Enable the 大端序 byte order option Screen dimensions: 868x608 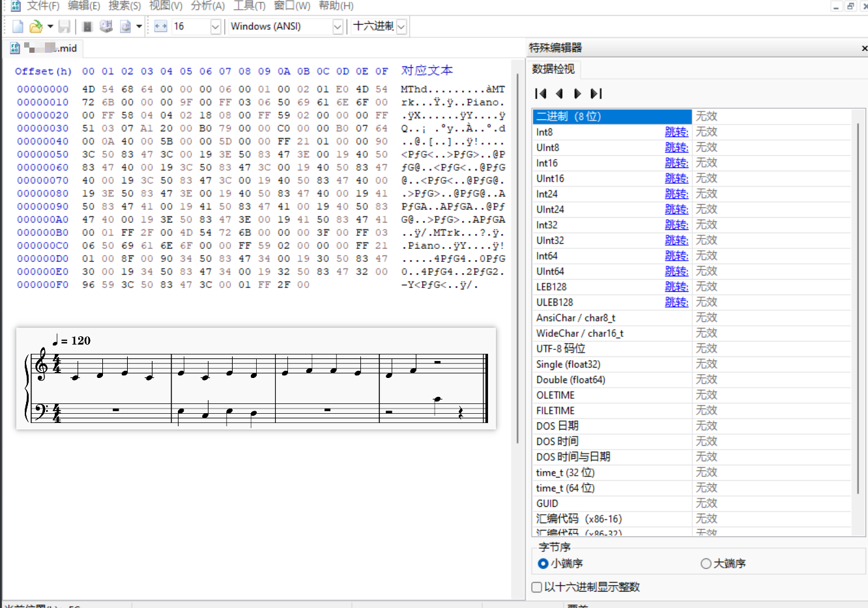point(706,564)
